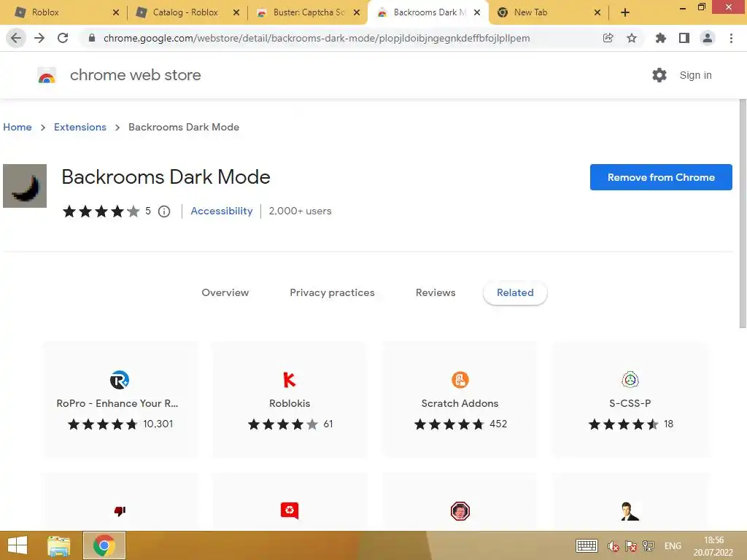Screen dimensions: 747x560
Task: Click the ENG language indicator
Action: (673, 546)
